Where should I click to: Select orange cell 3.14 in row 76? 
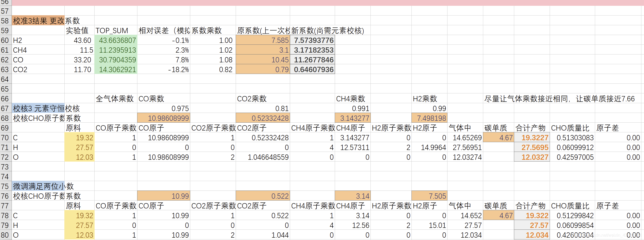[x=353, y=196]
